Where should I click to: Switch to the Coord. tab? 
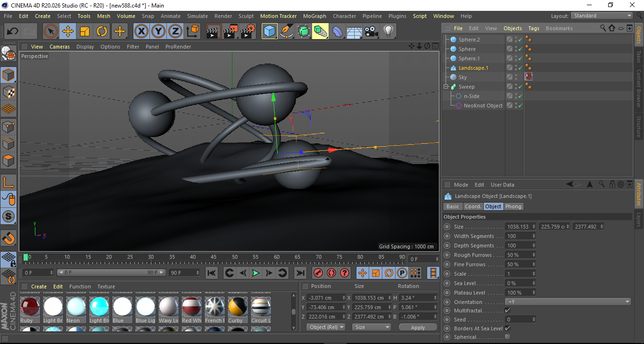click(473, 206)
